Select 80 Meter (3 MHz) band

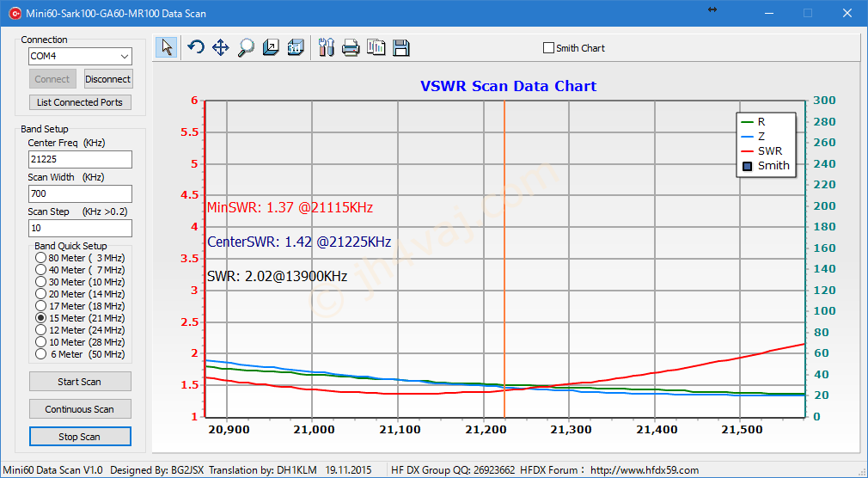[80, 258]
